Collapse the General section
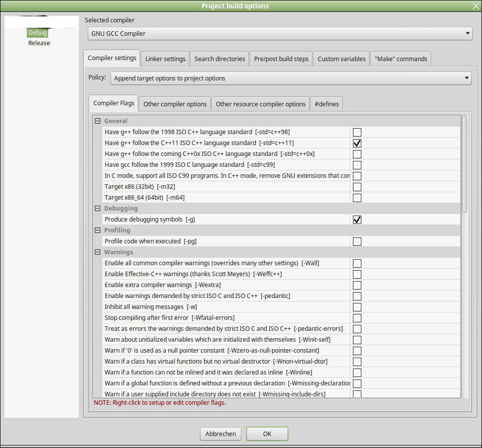The width and height of the screenshot is (482, 448). [x=97, y=121]
